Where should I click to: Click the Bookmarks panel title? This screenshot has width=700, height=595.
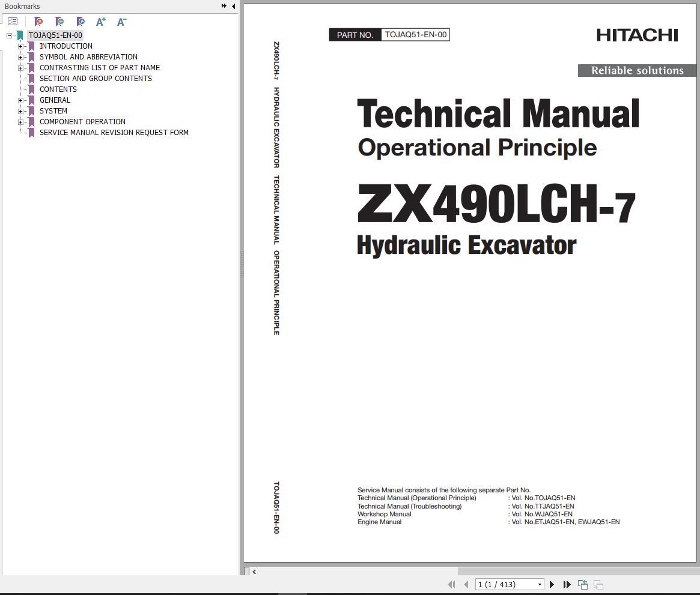(x=22, y=6)
